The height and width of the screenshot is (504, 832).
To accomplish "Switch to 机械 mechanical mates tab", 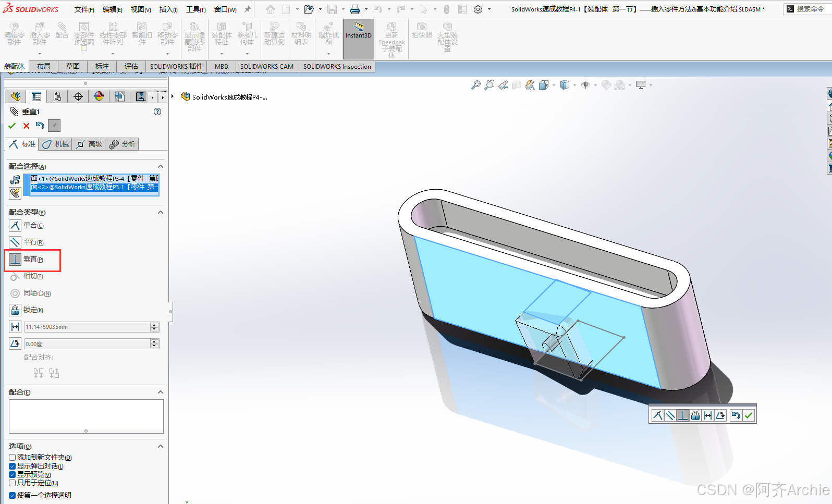I will [55, 144].
